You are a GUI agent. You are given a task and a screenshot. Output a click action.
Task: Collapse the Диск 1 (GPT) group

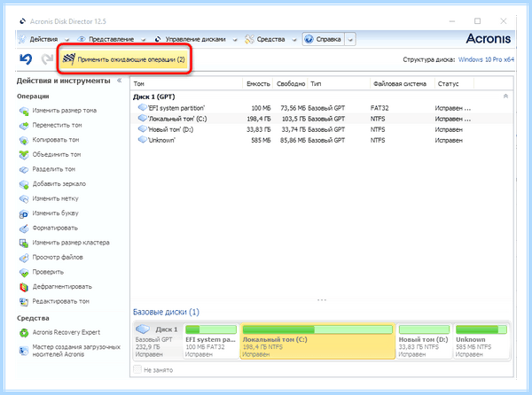pos(505,97)
